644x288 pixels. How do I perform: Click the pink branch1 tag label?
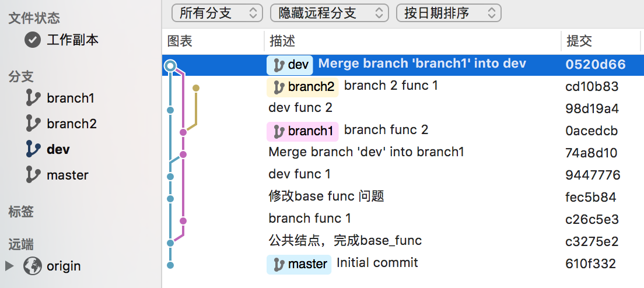(x=302, y=131)
